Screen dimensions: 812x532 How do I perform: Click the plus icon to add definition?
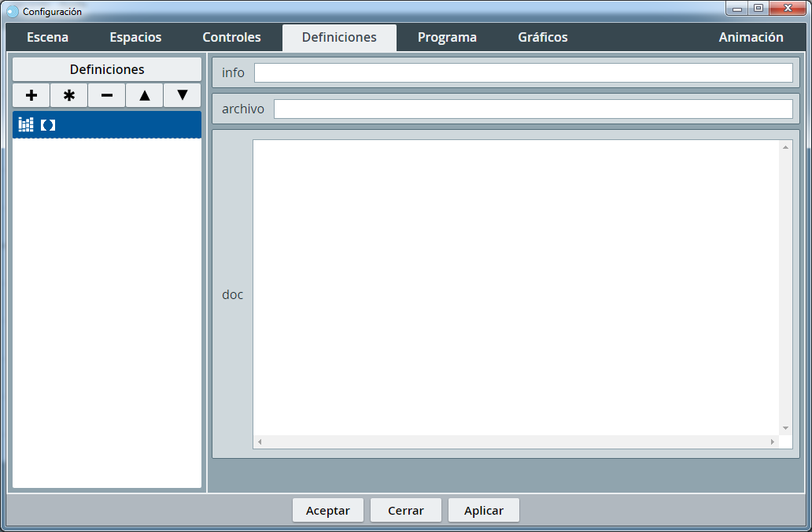coord(31,95)
